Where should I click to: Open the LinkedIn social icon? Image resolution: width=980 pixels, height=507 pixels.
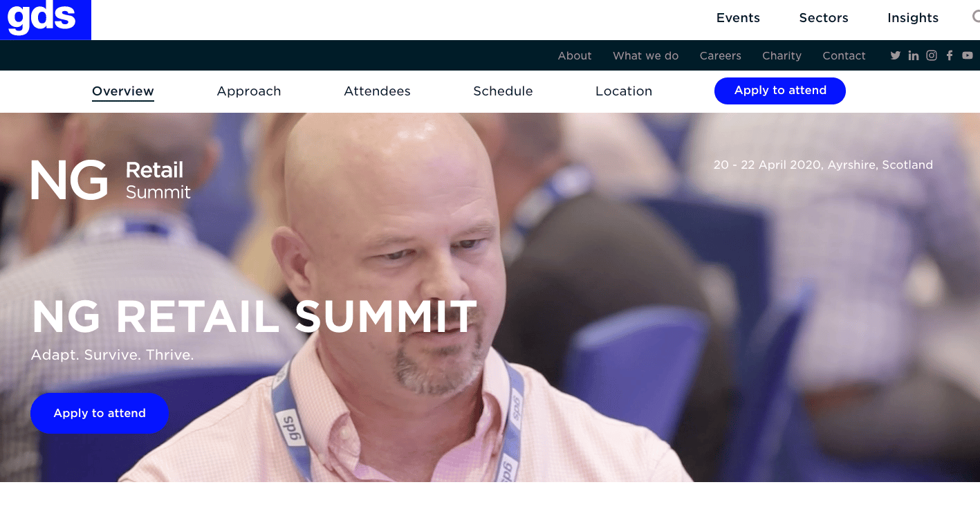click(x=914, y=55)
